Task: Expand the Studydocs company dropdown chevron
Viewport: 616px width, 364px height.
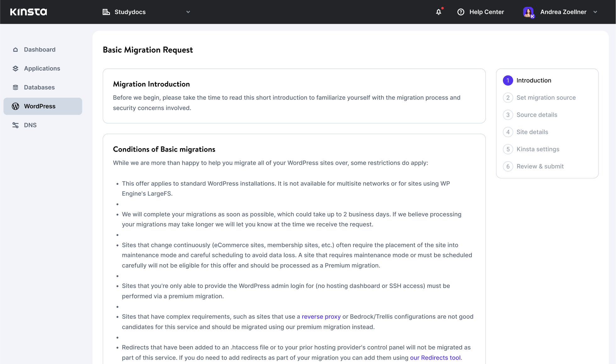Action: tap(188, 12)
